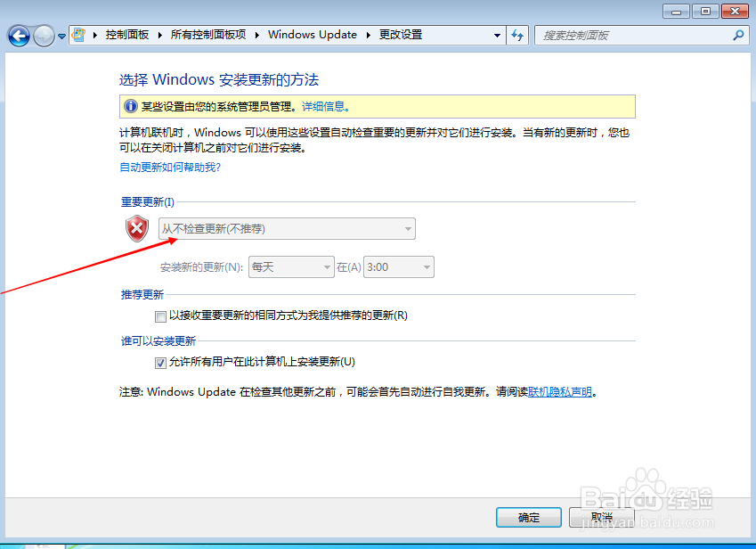756x549 pixels.
Task: Click the forward navigation arrow
Action: click(x=43, y=36)
